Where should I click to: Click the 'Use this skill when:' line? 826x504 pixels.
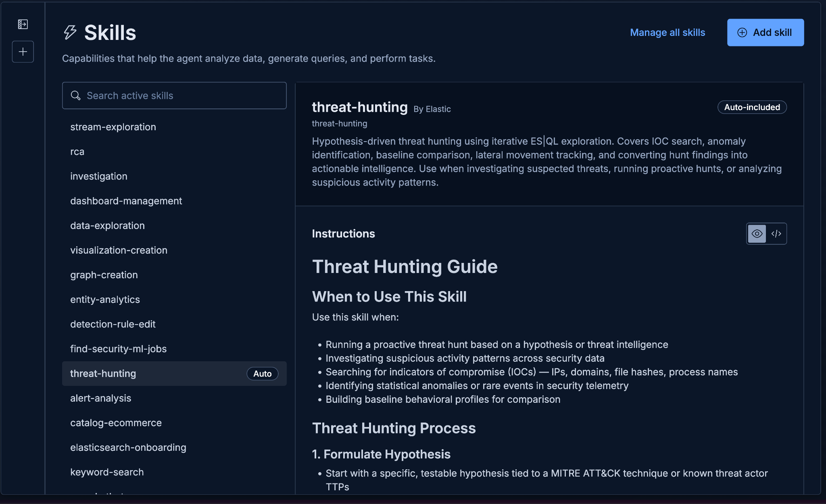pos(355,317)
